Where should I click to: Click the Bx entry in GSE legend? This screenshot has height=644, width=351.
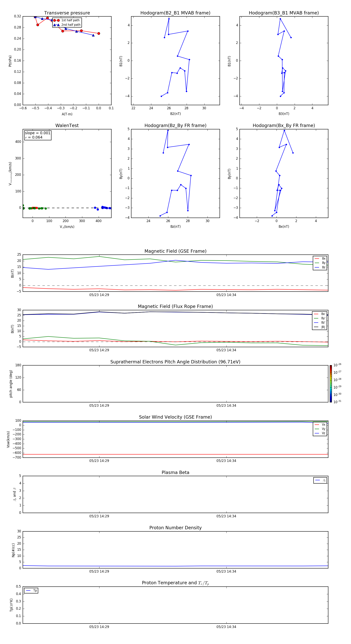click(320, 259)
